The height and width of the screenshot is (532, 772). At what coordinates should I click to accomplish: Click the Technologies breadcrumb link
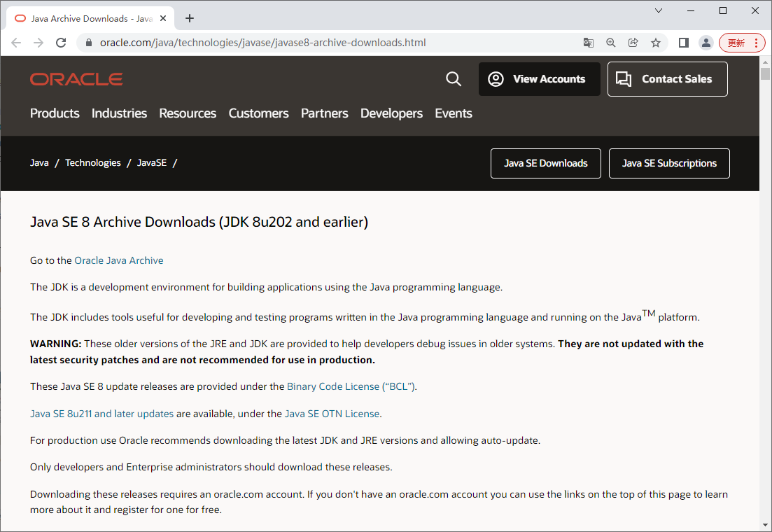pos(92,163)
